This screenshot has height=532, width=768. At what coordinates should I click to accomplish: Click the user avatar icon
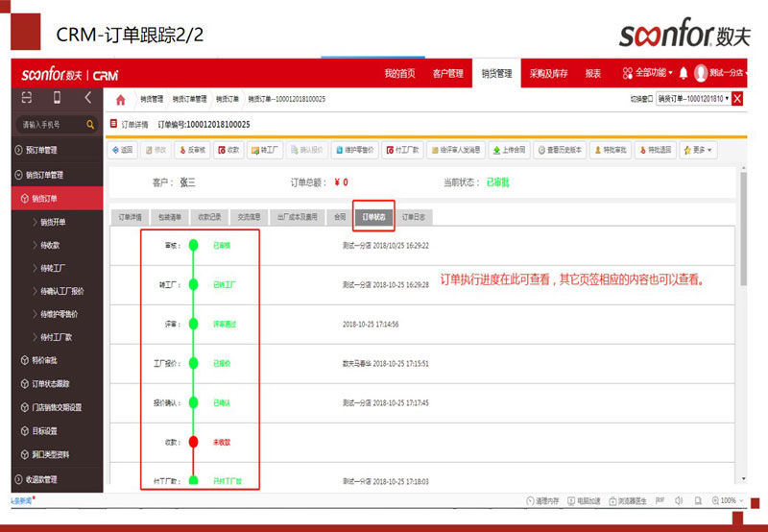(x=701, y=73)
